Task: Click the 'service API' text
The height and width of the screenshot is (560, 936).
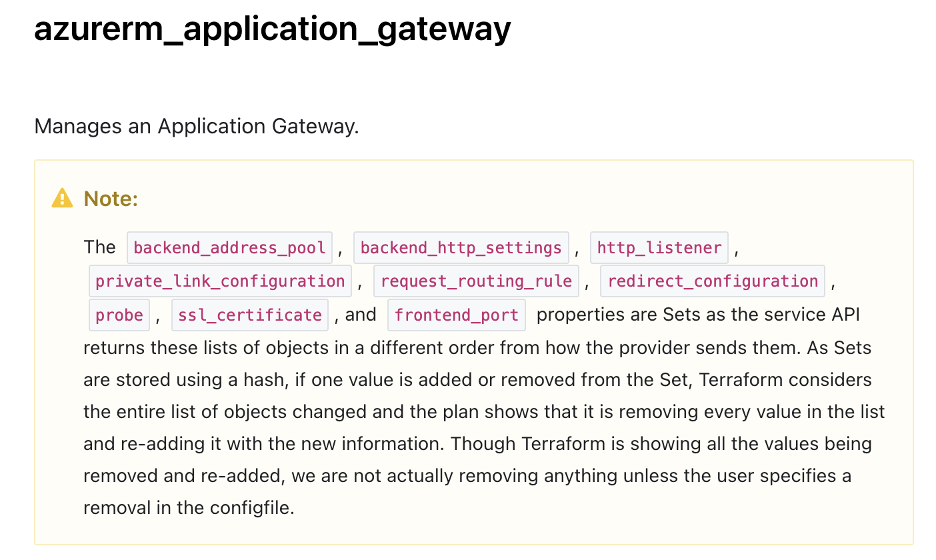Action: tap(811, 314)
